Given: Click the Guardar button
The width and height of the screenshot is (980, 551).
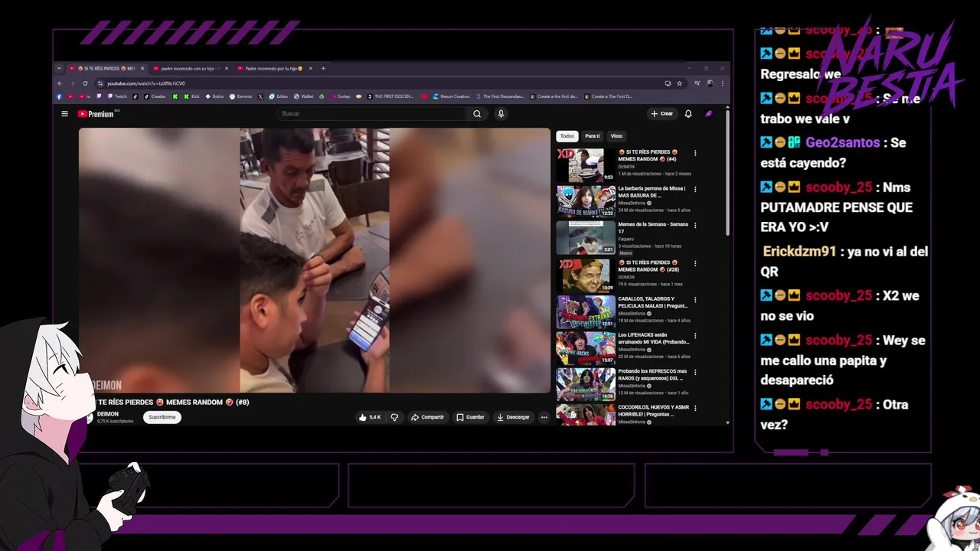Looking at the screenshot, I should 470,417.
